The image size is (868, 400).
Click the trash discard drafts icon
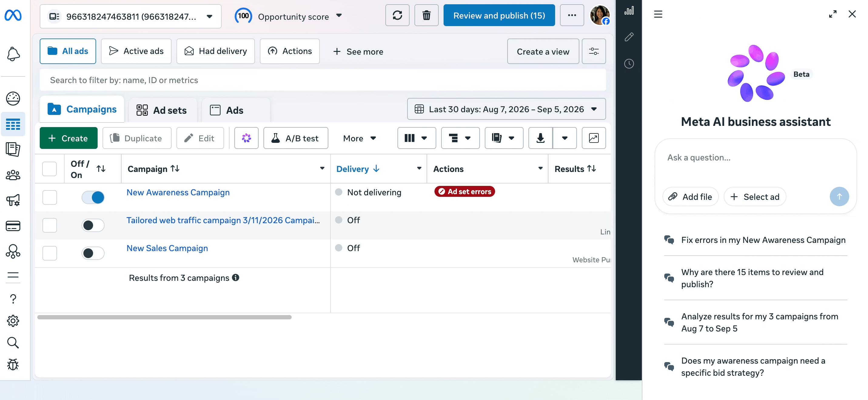point(426,15)
